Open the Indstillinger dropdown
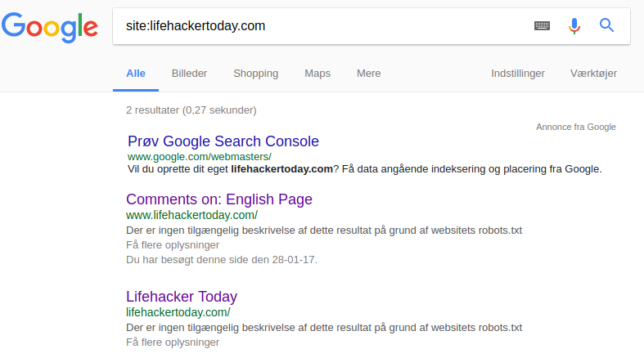The height and width of the screenshot is (358, 644). tap(518, 74)
